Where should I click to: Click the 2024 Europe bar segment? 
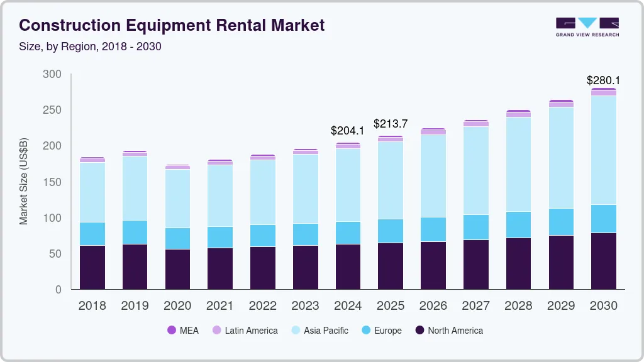(x=348, y=233)
